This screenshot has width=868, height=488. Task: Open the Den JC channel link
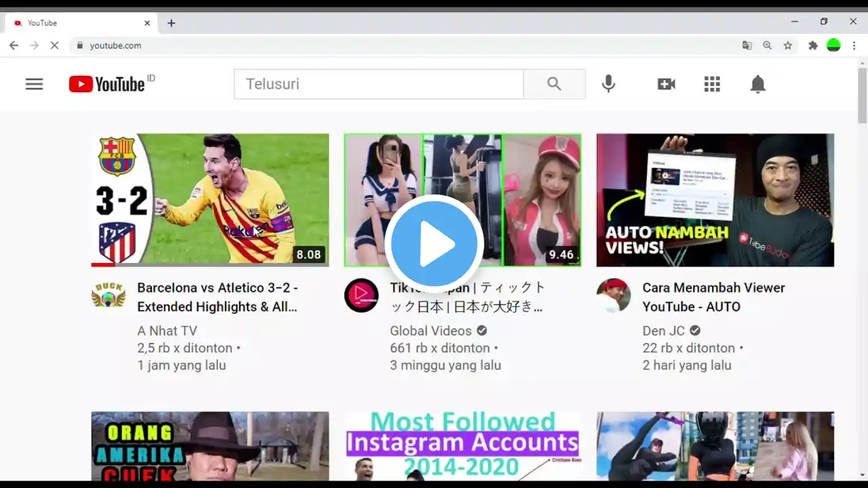(663, 331)
